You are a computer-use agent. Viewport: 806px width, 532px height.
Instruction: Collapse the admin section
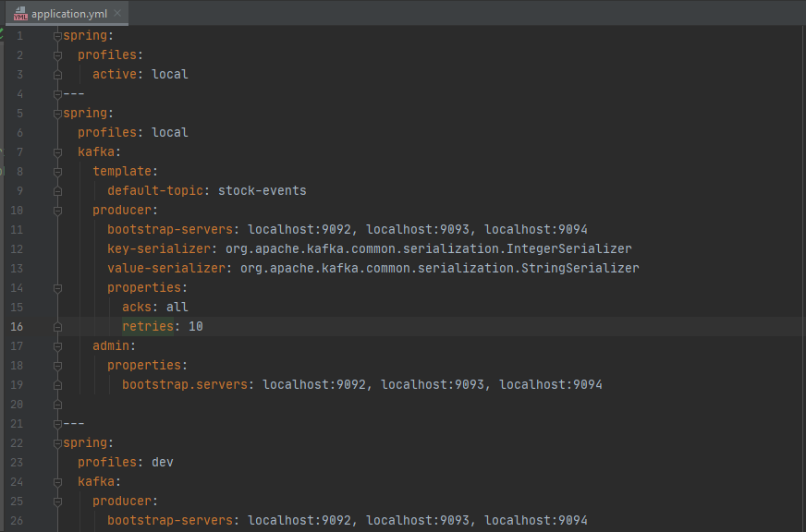(x=57, y=345)
